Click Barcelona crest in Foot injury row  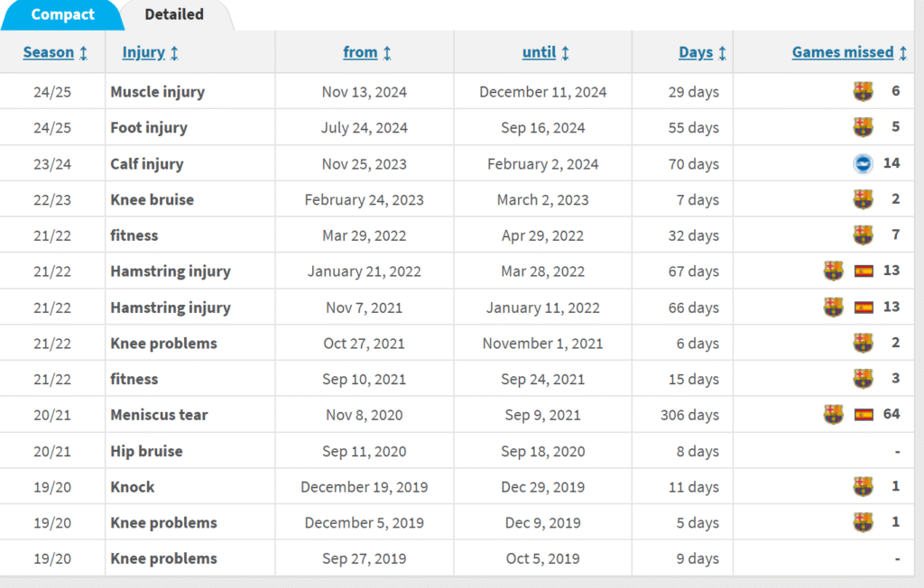(863, 127)
